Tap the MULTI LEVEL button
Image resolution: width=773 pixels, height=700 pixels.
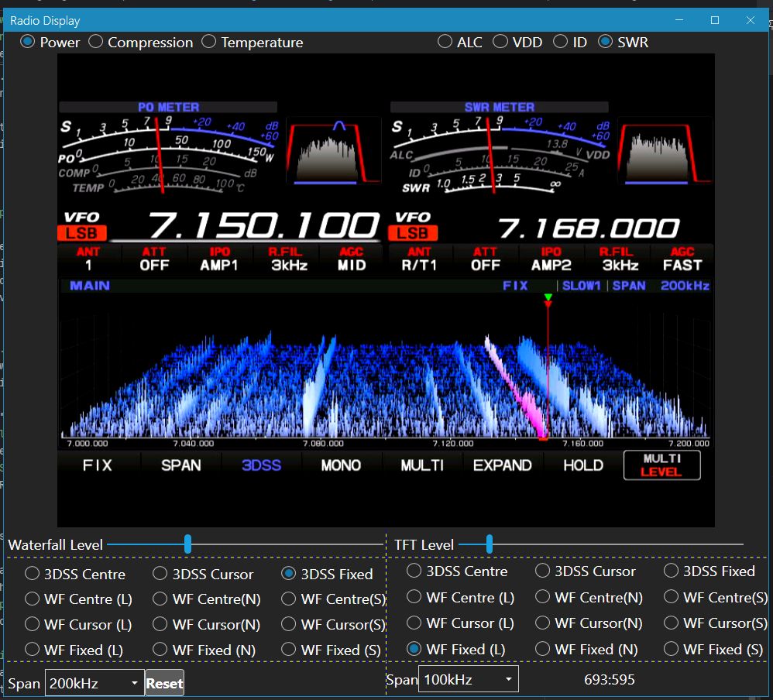[x=661, y=465]
